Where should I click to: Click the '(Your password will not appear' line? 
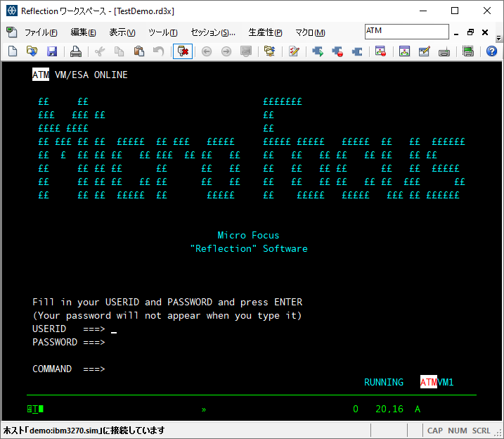(x=167, y=315)
